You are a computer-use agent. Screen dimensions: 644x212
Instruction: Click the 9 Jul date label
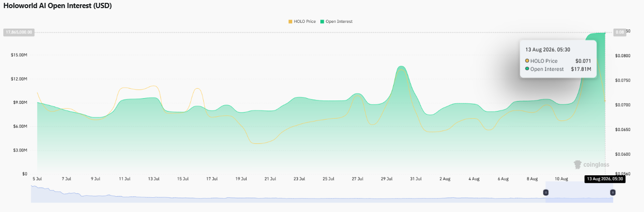(x=95, y=179)
